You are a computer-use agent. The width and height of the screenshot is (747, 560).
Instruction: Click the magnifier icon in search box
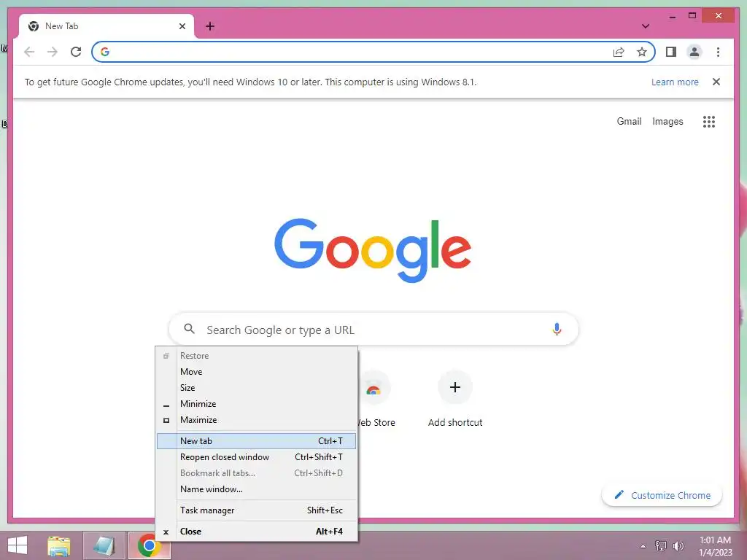click(x=190, y=329)
